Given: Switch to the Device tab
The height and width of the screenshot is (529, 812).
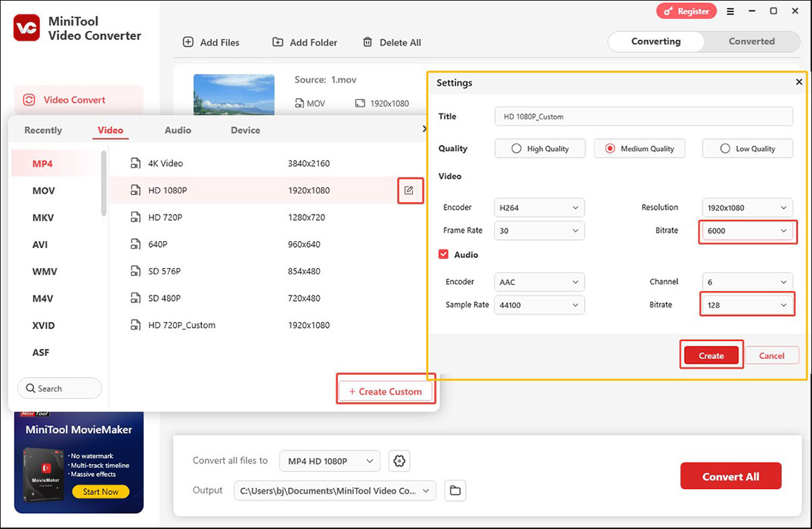Looking at the screenshot, I should pos(246,130).
